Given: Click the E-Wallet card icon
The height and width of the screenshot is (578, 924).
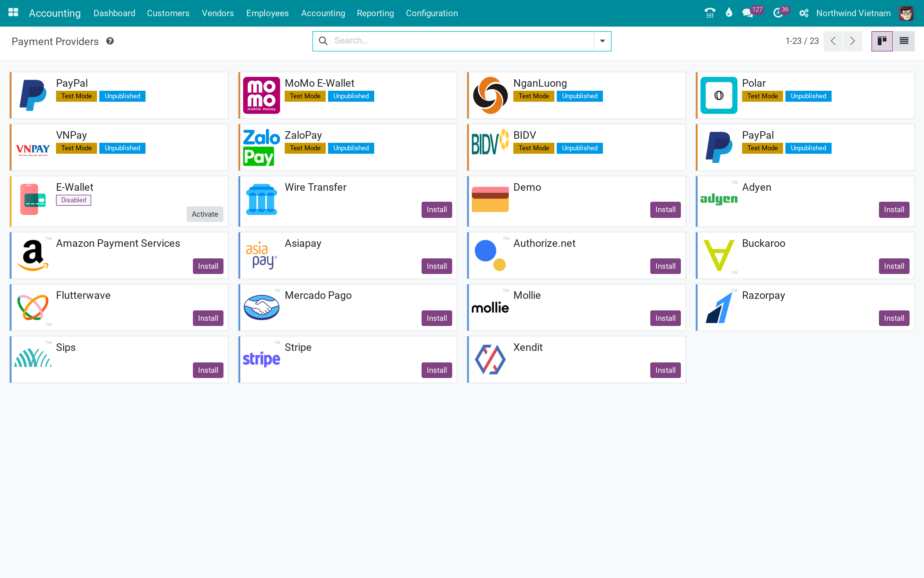Looking at the screenshot, I should [x=33, y=199].
